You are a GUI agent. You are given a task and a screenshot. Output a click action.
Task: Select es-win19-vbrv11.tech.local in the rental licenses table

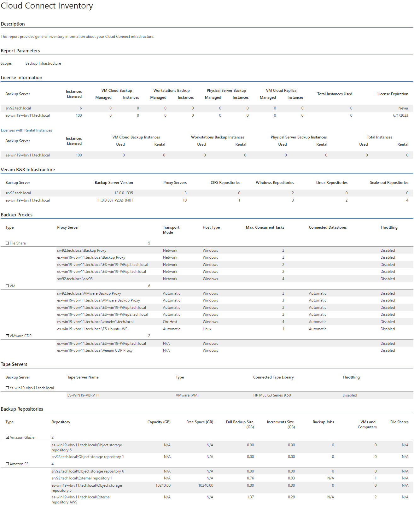(27, 155)
